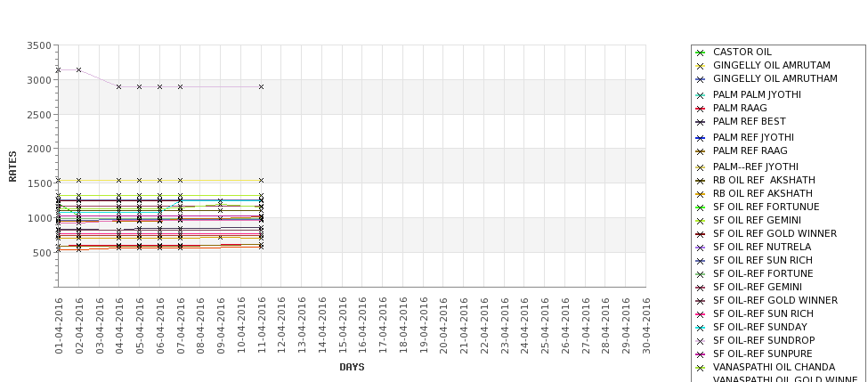
Task: Click the CASTOR OIL legend marker
Action: tap(700, 53)
